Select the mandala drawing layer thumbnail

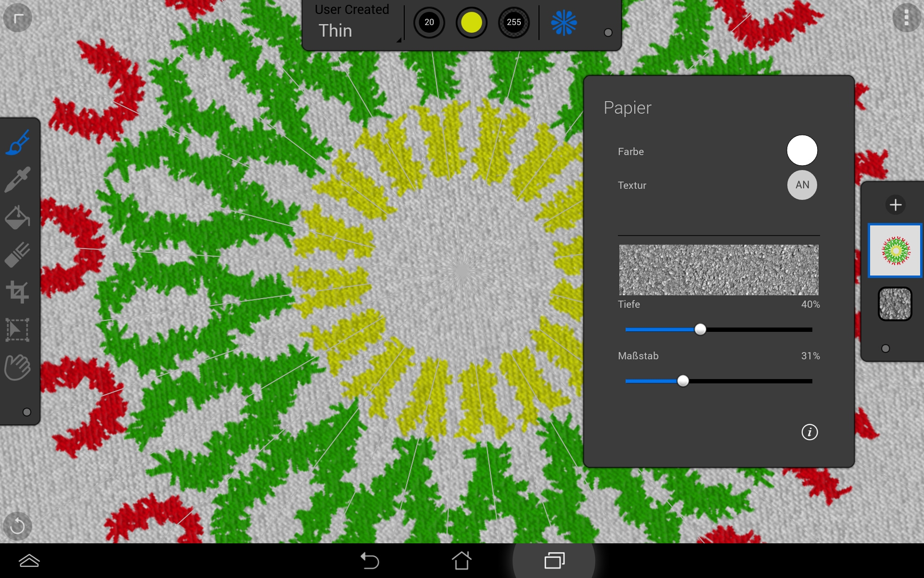pos(895,250)
